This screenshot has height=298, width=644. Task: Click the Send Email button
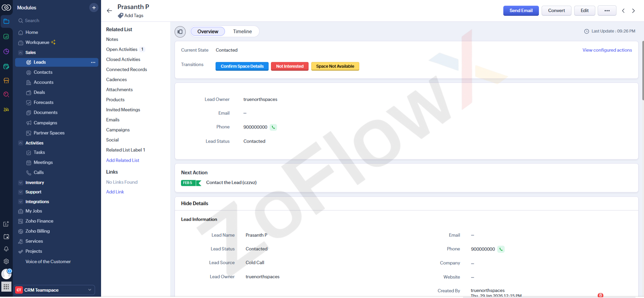coord(521,11)
